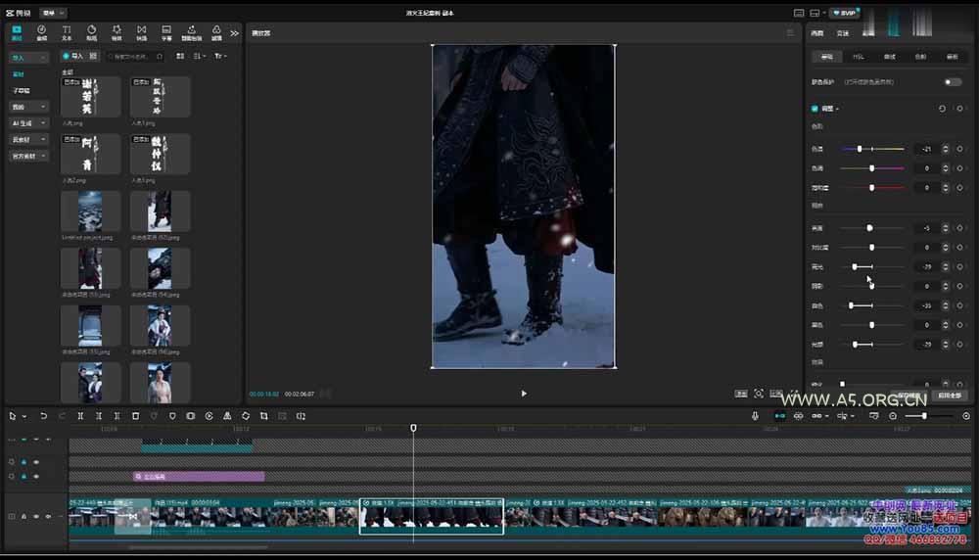
Task: Open the cursor tool dropdown arrow in timeline toolbar
Action: [24, 416]
